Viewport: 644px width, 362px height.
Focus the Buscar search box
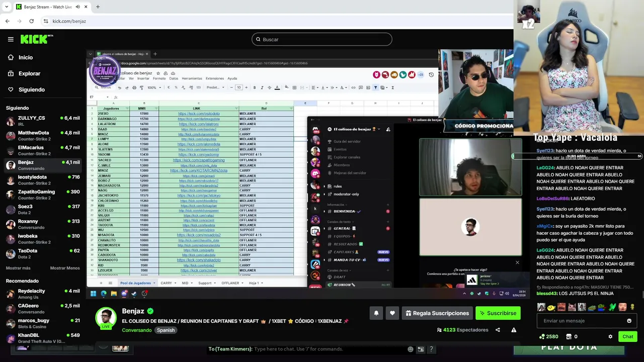point(322,39)
